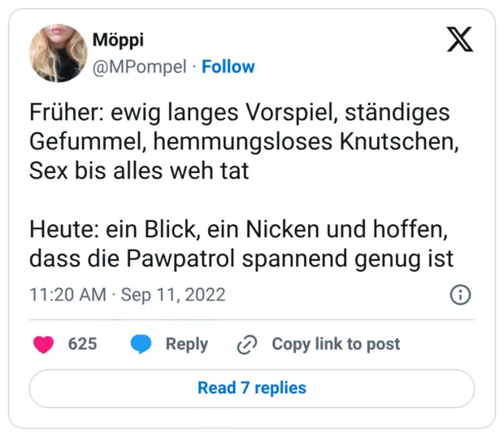Follow the @MPompel account
Viewport: 504px width, 437px height.
228,67
